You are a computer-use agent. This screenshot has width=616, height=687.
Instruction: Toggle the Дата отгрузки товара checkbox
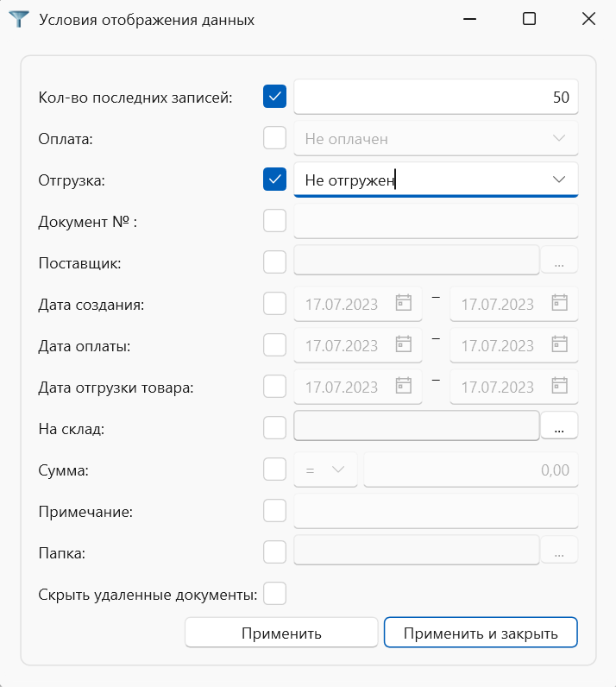[274, 386]
